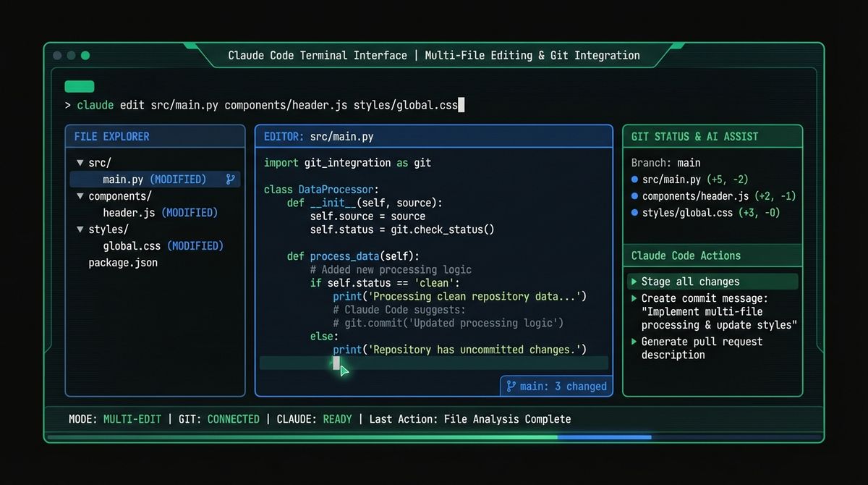Screen dimensions: 868x485
Task: Click the arrow icon beside Create commit message
Action: (x=634, y=298)
